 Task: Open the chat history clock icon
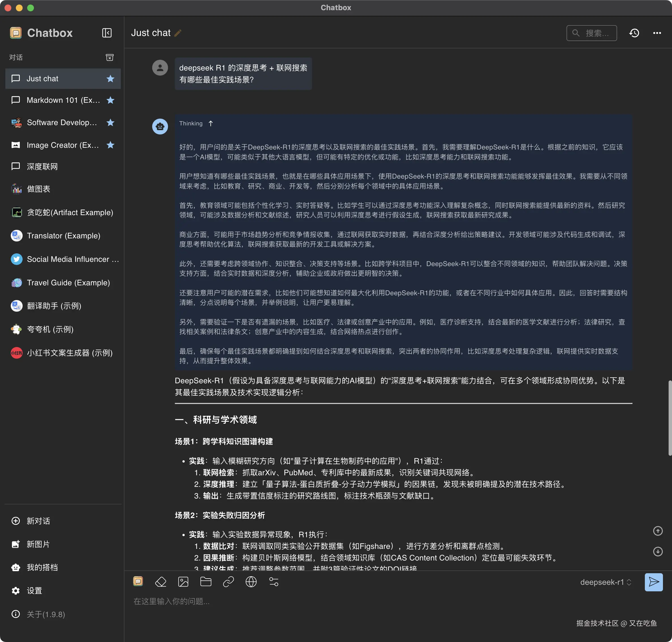tap(634, 33)
